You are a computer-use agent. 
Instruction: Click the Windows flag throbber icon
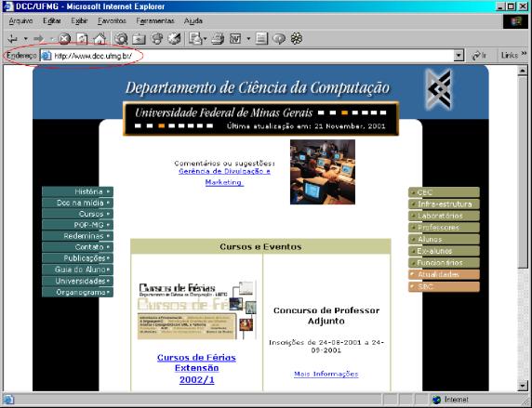coord(515,21)
